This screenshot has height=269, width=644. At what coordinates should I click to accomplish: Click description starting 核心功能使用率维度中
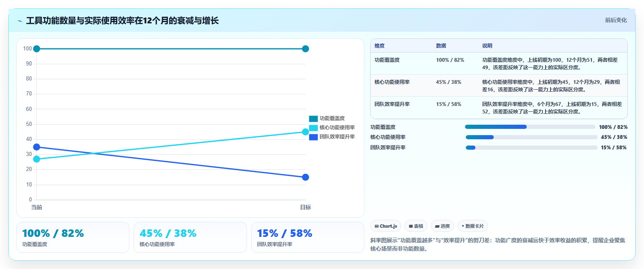[x=551, y=85]
